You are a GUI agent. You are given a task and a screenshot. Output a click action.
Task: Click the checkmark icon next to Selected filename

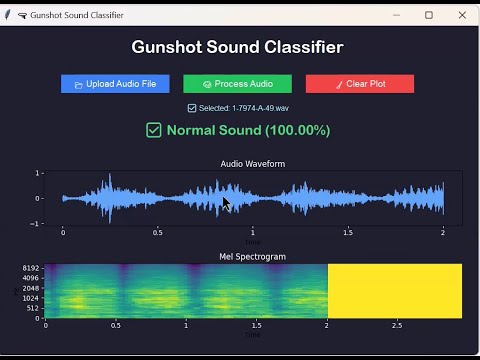[x=192, y=108]
